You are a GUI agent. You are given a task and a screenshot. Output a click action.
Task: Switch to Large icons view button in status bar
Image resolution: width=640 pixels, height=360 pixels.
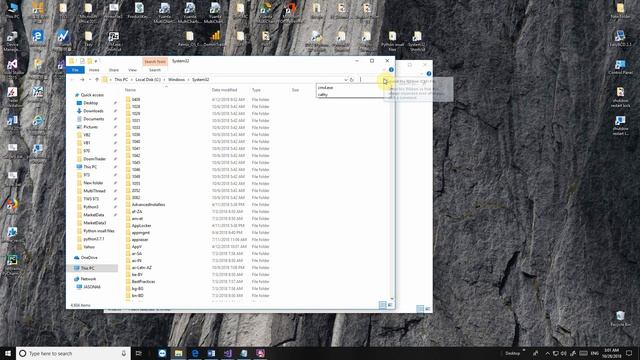[390, 305]
